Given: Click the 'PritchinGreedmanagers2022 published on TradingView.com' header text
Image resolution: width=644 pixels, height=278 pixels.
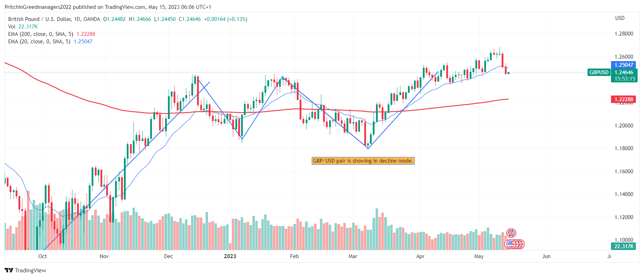Looking at the screenshot, I should (75, 7).
